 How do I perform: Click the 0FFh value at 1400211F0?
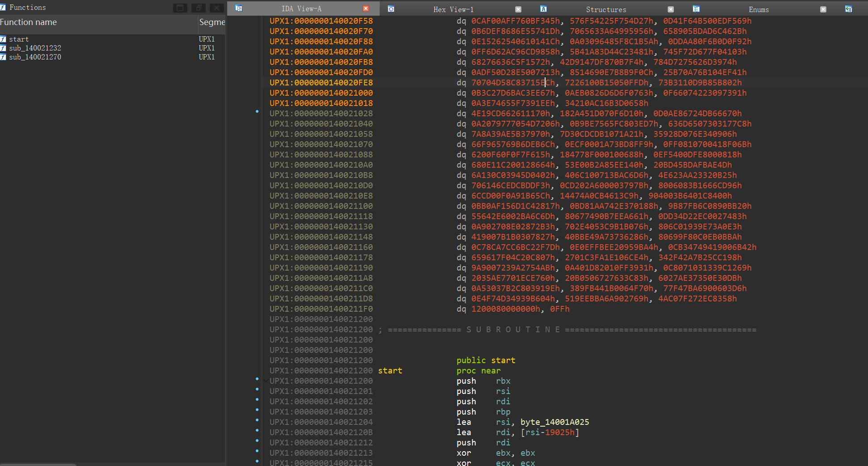[560, 309]
